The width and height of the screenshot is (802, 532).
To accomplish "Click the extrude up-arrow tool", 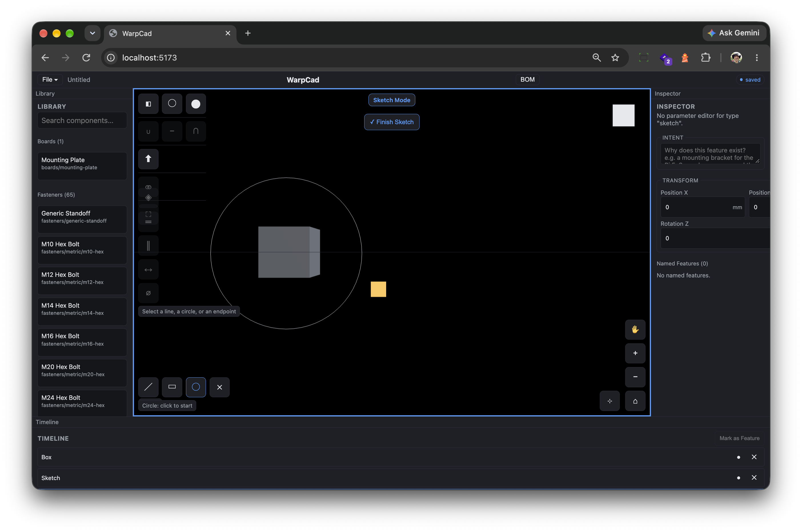I will (148, 159).
